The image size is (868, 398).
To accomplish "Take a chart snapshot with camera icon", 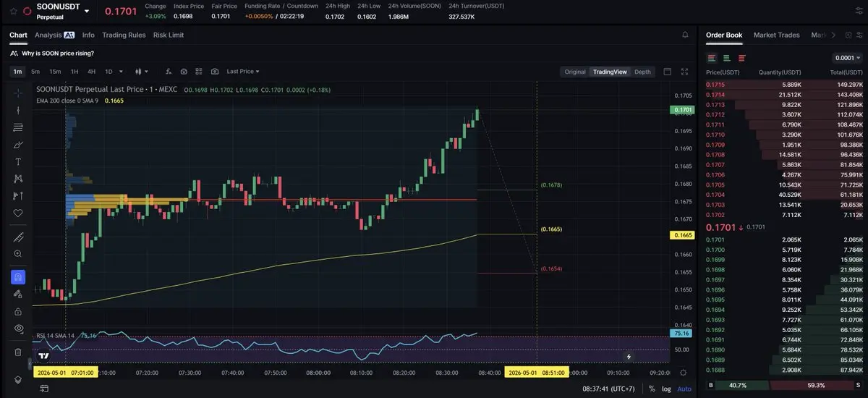I will tap(215, 72).
